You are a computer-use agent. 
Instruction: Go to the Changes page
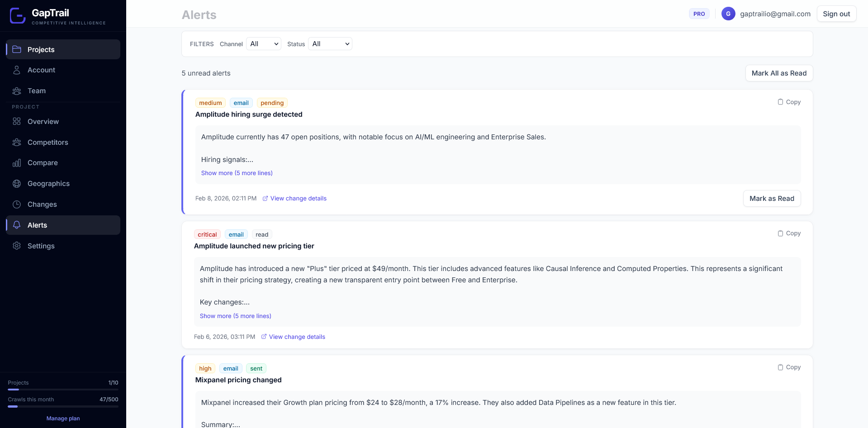click(x=63, y=204)
